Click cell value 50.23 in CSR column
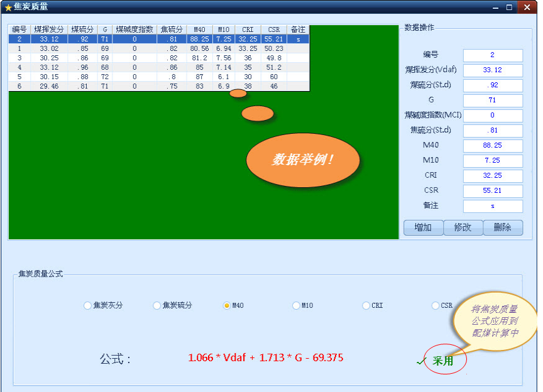Image resolution: width=543 pixels, height=392 pixels. point(274,48)
